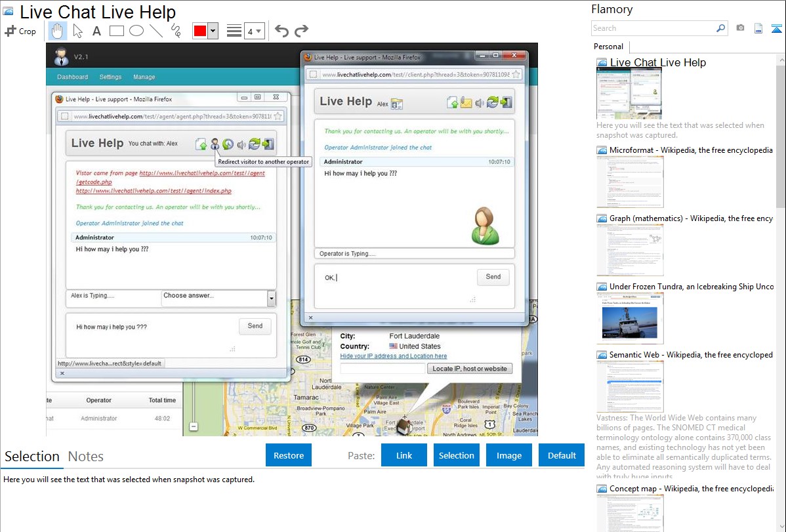Open the Personal tab
This screenshot has height=532, width=786.
click(608, 47)
